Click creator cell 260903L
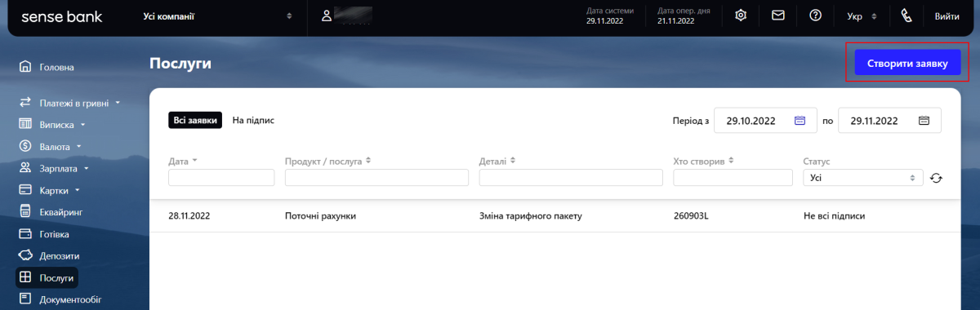Screen dimensions: 980x310 tap(691, 216)
